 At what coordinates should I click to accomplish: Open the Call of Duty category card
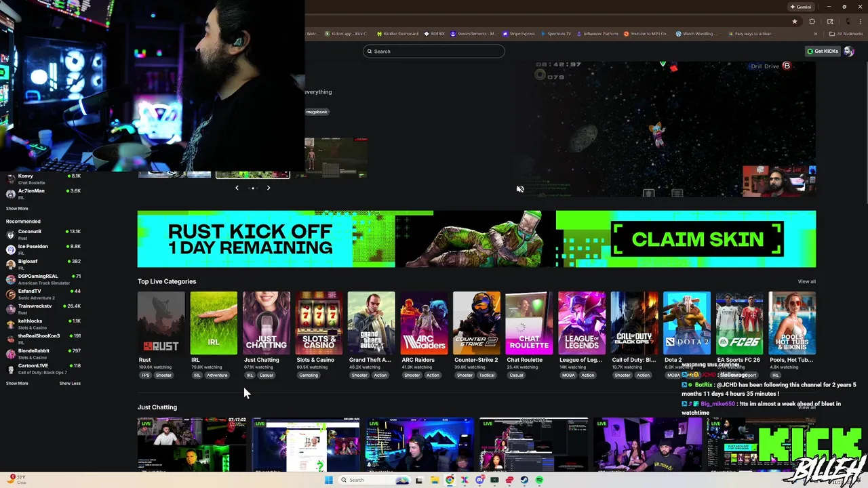tap(634, 323)
